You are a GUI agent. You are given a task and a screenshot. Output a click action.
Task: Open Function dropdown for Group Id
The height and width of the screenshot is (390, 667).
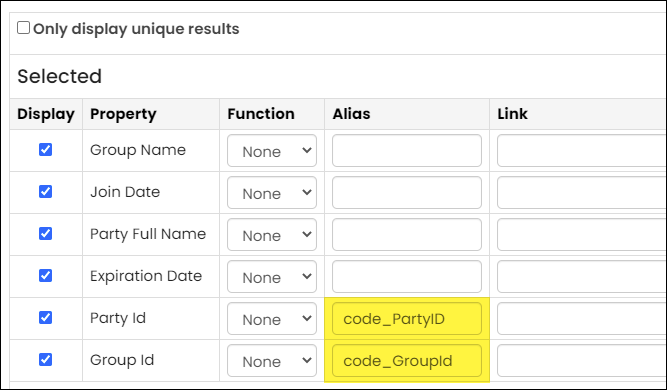pyautogui.click(x=272, y=361)
